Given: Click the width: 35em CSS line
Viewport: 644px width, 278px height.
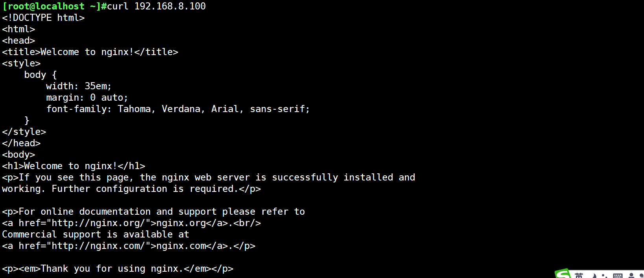Looking at the screenshot, I should (x=79, y=86).
